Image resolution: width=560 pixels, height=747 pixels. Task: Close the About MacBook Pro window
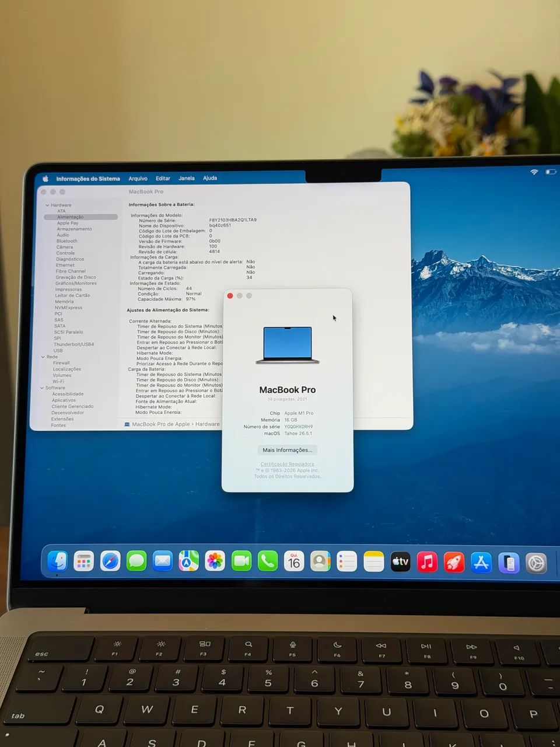pyautogui.click(x=230, y=296)
